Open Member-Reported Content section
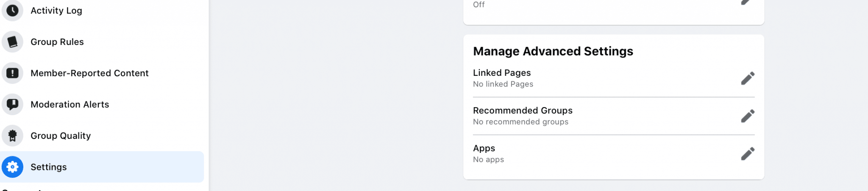Viewport: 868px width, 191px height. [89, 73]
